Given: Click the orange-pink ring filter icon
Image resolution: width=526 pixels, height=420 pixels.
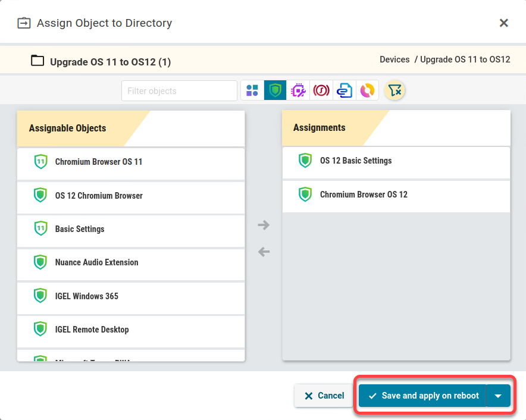Looking at the screenshot, I should pyautogui.click(x=367, y=90).
